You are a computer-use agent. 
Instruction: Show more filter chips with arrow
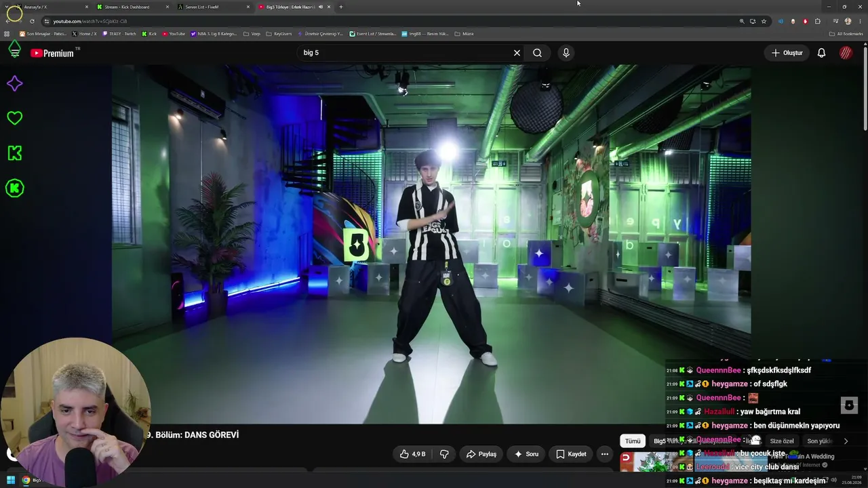[846, 441]
